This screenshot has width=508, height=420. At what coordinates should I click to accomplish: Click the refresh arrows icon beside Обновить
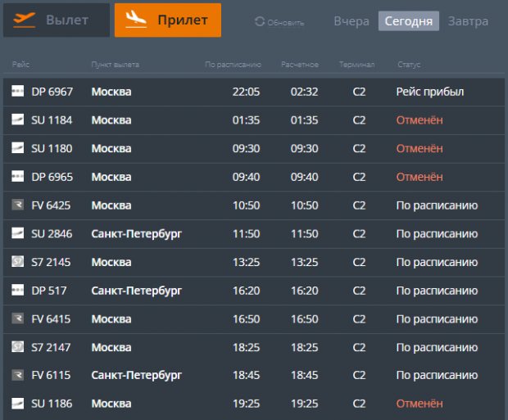click(260, 22)
